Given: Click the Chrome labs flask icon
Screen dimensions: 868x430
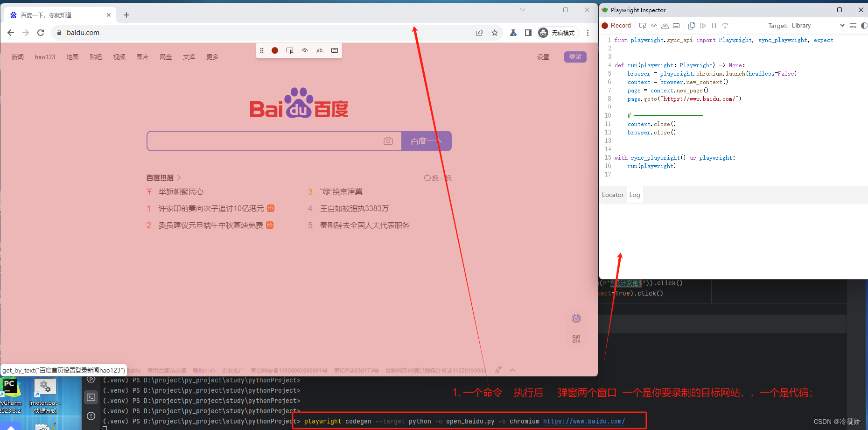Looking at the screenshot, I should click(x=513, y=33).
